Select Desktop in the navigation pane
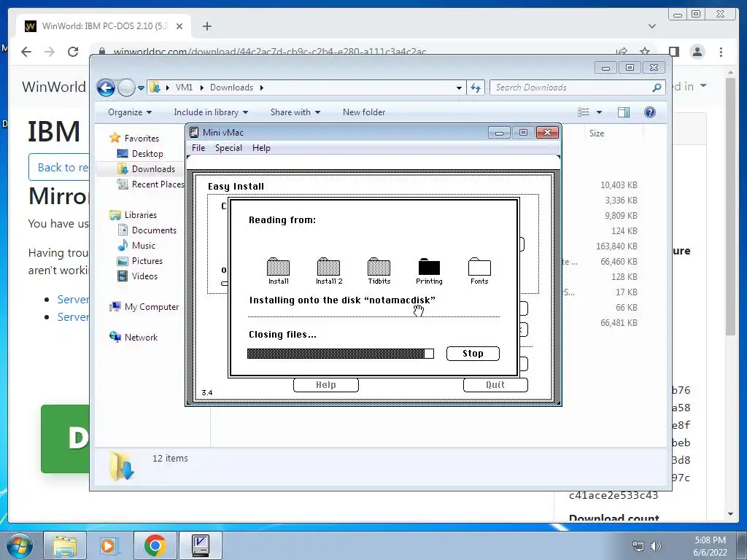 coord(147,154)
